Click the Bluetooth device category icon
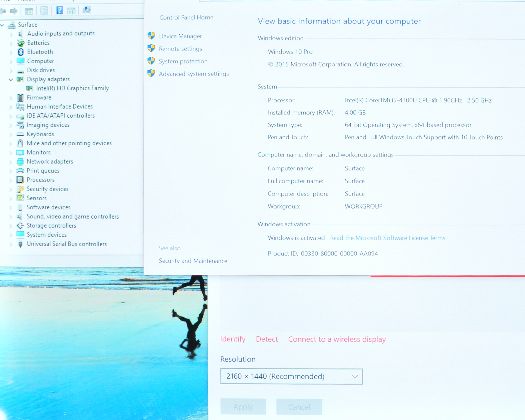 tap(21, 52)
